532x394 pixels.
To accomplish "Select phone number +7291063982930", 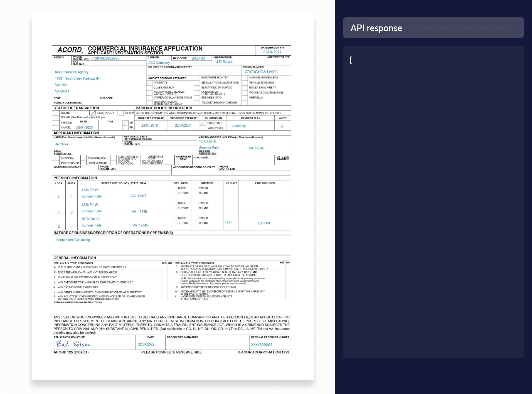I will [x=105, y=58].
